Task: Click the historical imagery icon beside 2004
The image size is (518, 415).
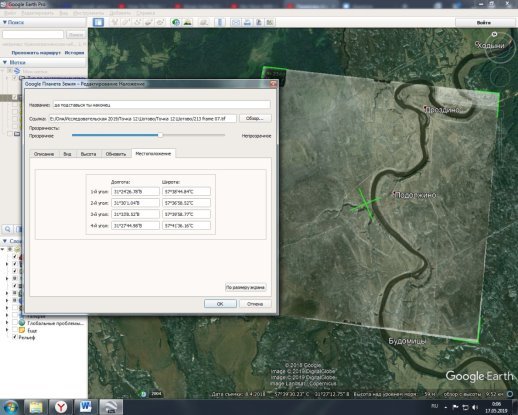Action: (143, 394)
